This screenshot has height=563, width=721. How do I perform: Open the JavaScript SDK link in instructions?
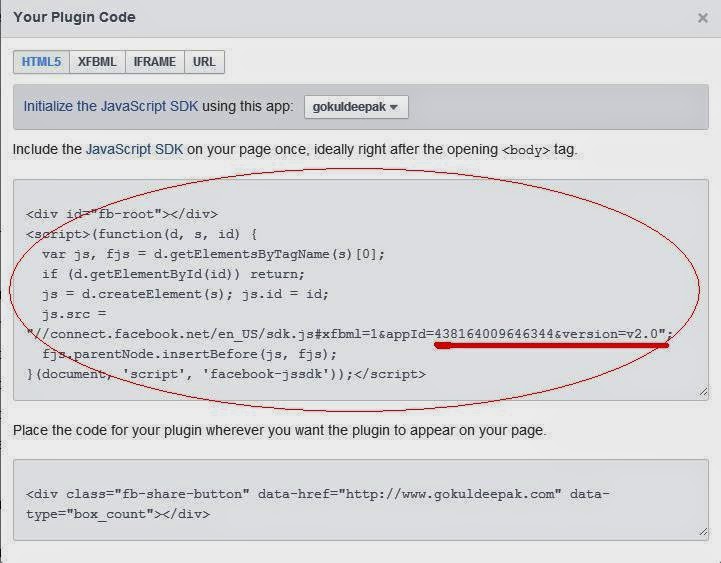coord(134,149)
